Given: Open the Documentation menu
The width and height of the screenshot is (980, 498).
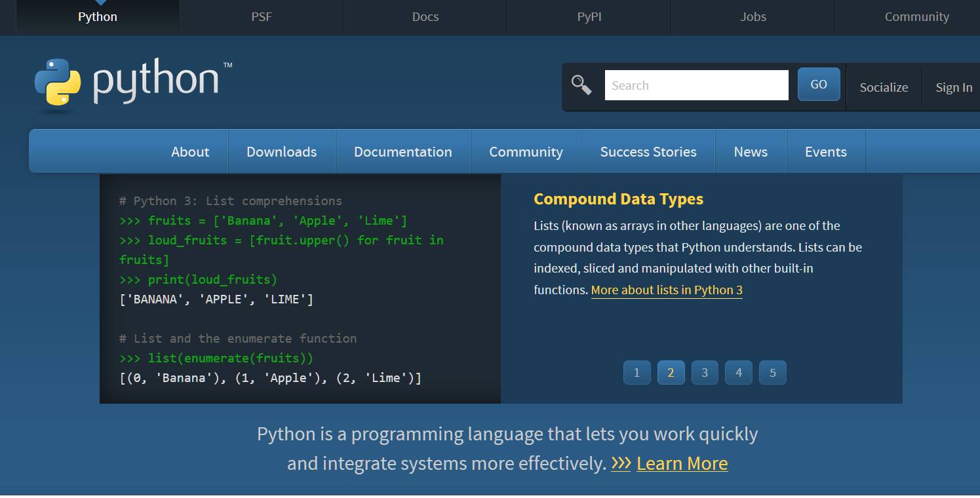Looking at the screenshot, I should point(403,151).
